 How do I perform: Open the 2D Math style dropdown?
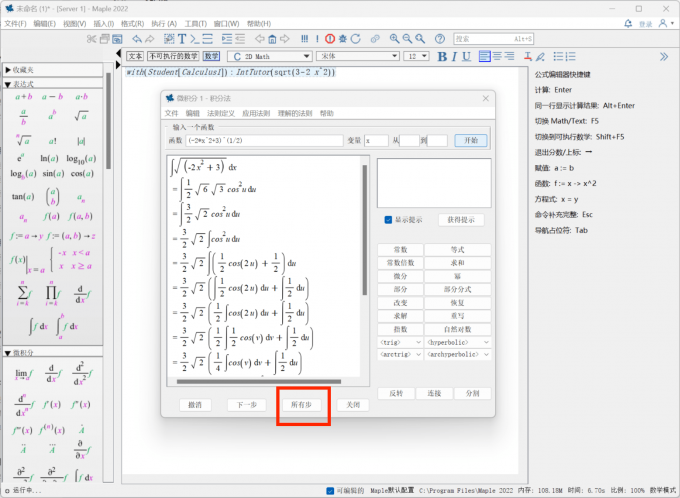tap(270, 56)
